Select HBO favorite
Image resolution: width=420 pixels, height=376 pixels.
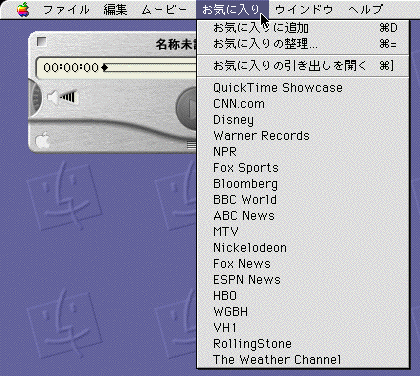(x=303, y=296)
